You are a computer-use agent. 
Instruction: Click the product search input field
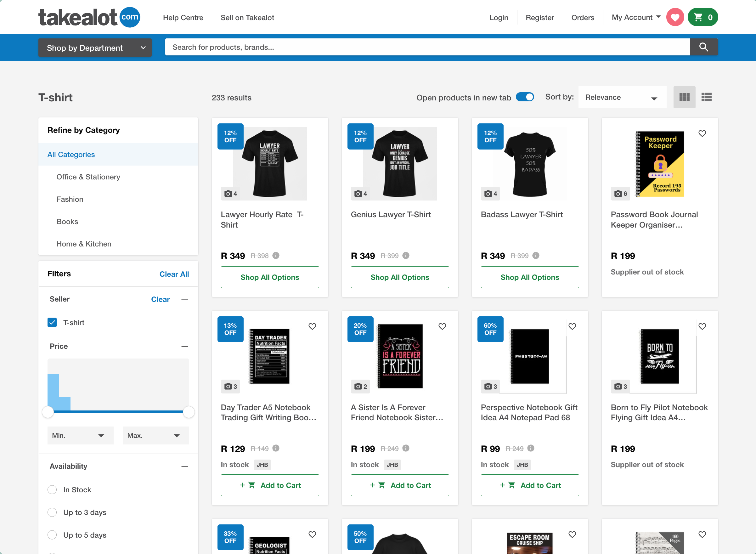coord(427,47)
